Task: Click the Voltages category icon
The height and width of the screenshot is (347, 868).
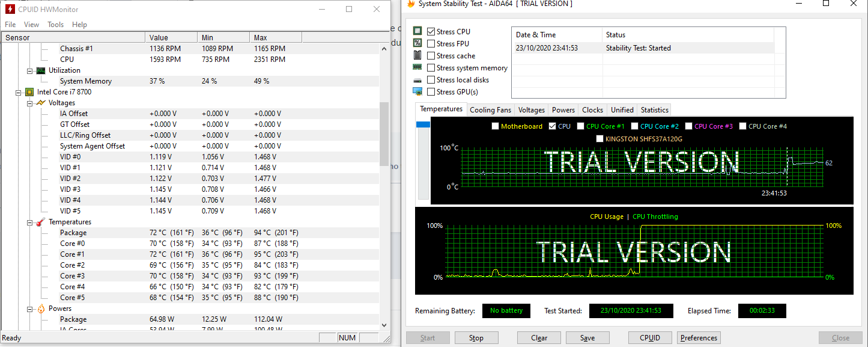Action: 41,103
